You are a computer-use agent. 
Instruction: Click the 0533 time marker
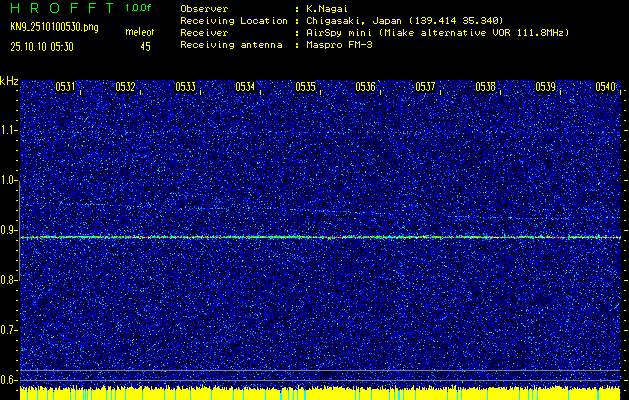coord(185,87)
